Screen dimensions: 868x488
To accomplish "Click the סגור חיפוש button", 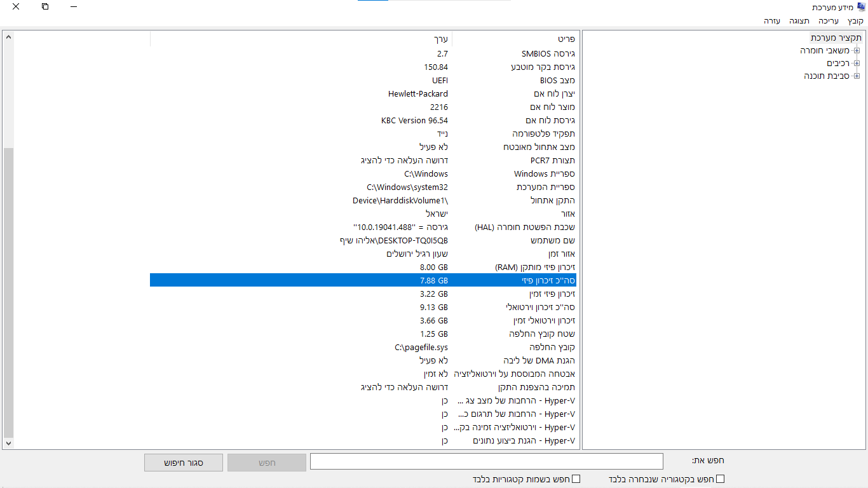I will 184,463.
